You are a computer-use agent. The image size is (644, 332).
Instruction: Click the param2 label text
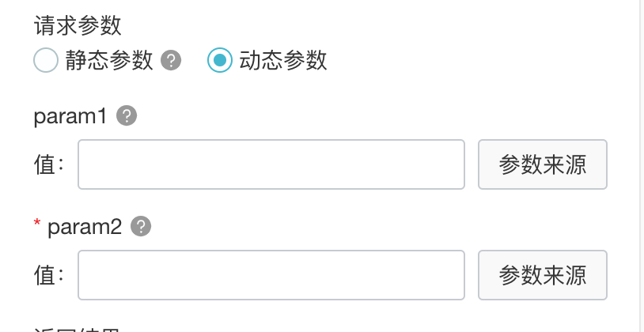85,227
